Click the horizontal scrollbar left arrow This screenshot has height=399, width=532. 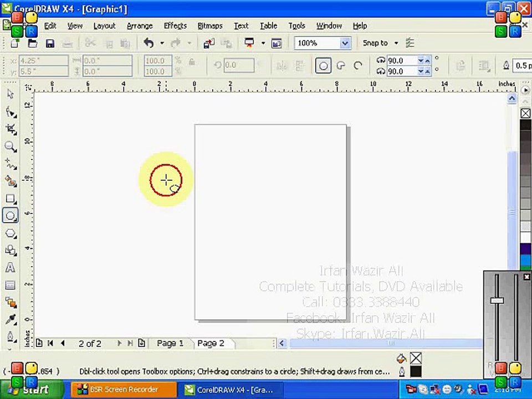(x=282, y=344)
